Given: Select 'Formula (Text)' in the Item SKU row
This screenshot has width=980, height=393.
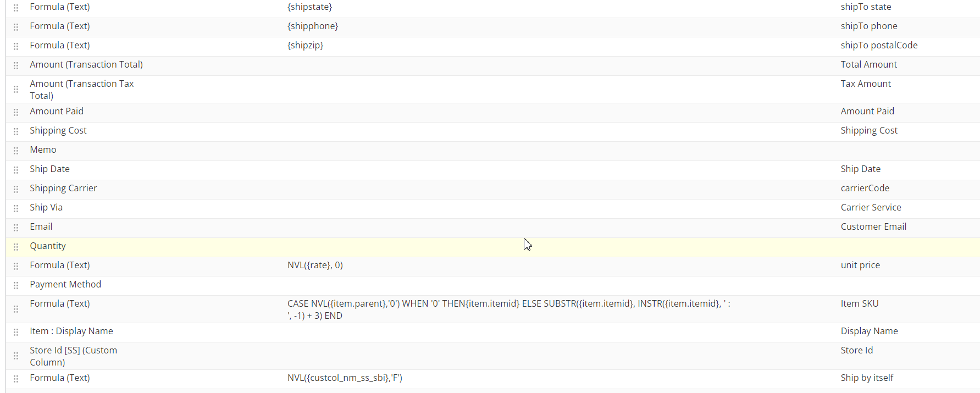Looking at the screenshot, I should (60, 304).
